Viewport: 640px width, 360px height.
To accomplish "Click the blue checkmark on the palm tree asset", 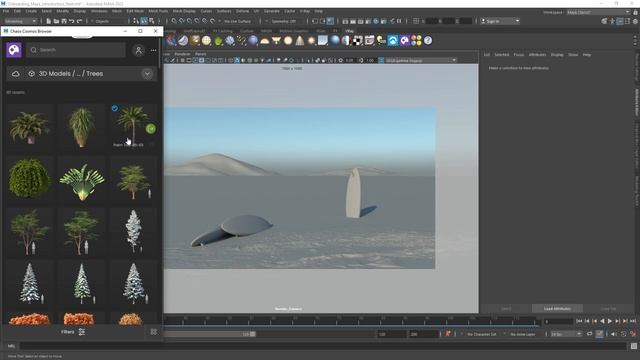I will tap(115, 108).
